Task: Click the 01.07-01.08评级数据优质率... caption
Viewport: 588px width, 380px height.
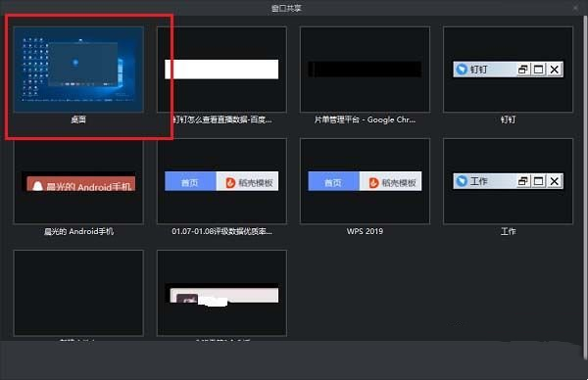Action: pyautogui.click(x=222, y=231)
